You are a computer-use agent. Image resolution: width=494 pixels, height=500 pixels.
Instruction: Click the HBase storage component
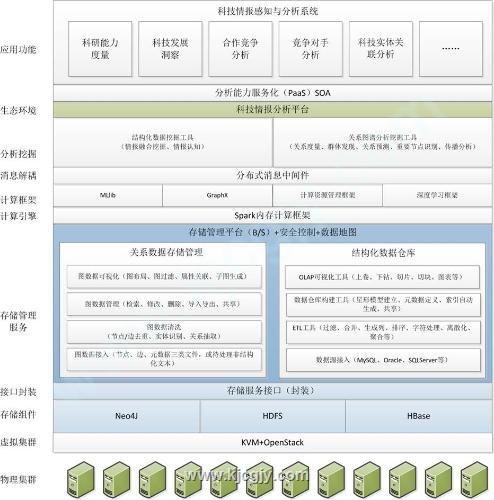419,416
